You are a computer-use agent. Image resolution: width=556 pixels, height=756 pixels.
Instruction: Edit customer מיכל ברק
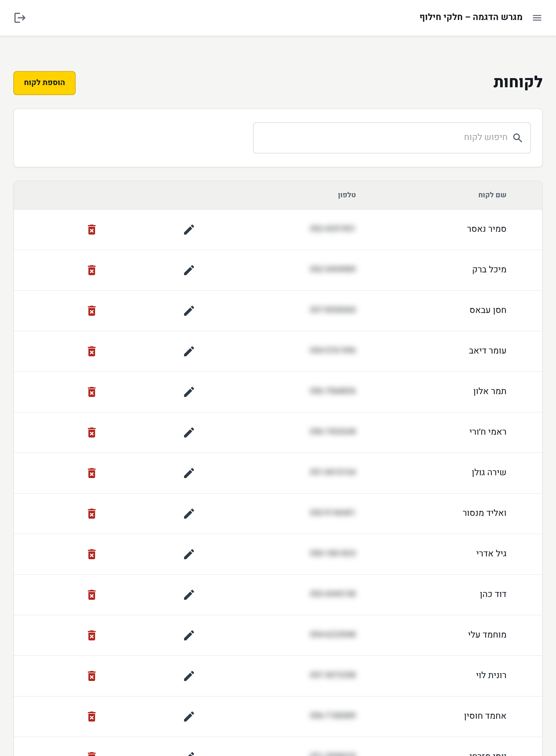(x=189, y=270)
